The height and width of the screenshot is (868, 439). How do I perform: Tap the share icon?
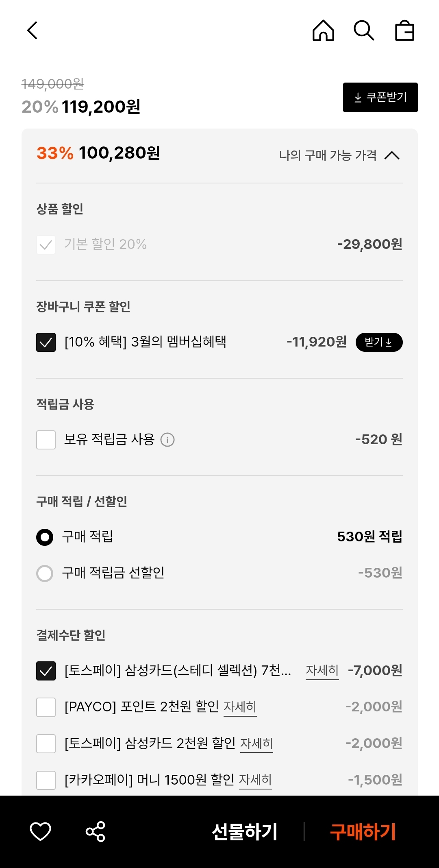[x=96, y=831]
